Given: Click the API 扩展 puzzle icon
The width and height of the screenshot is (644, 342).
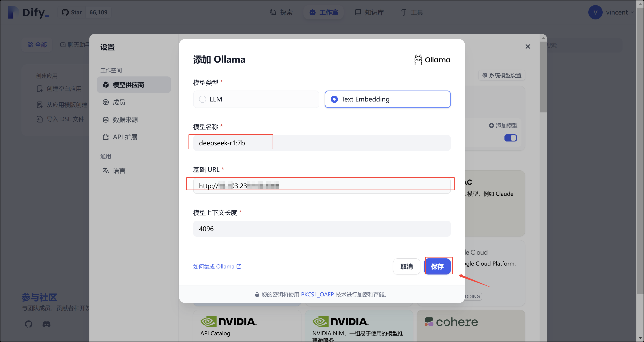Looking at the screenshot, I should (106, 137).
